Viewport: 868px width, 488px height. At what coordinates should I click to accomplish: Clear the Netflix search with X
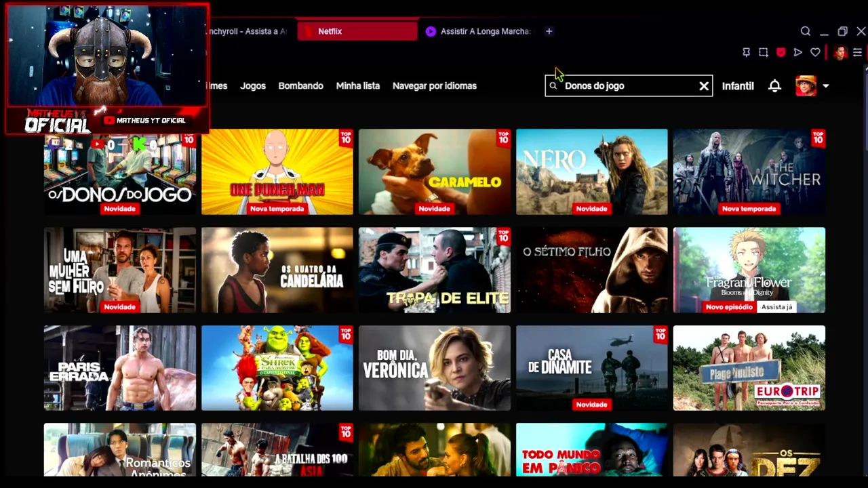pyautogui.click(x=704, y=86)
